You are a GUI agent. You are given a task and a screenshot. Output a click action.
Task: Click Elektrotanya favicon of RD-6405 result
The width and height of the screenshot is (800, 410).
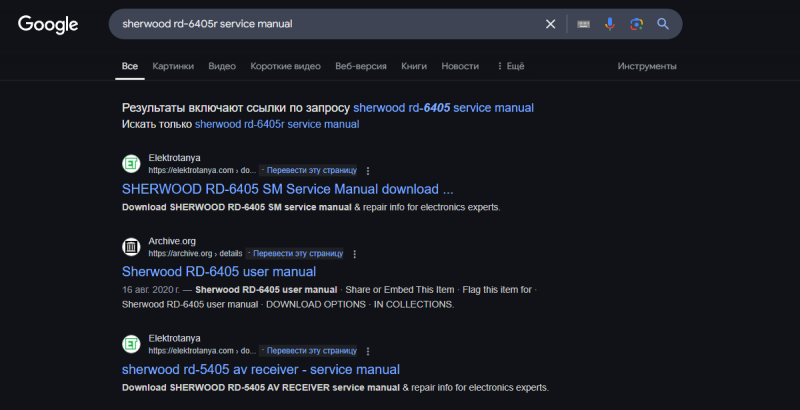point(131,164)
